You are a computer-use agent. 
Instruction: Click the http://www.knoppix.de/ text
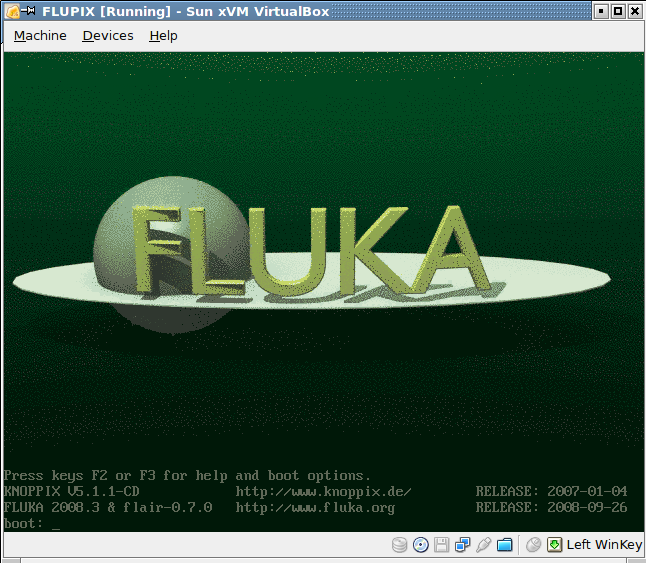coord(323,491)
